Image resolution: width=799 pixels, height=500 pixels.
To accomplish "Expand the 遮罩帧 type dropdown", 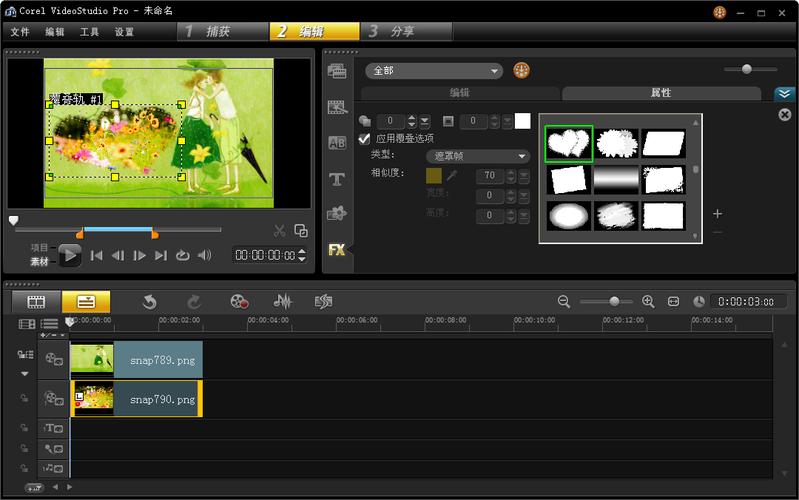I will (x=478, y=156).
